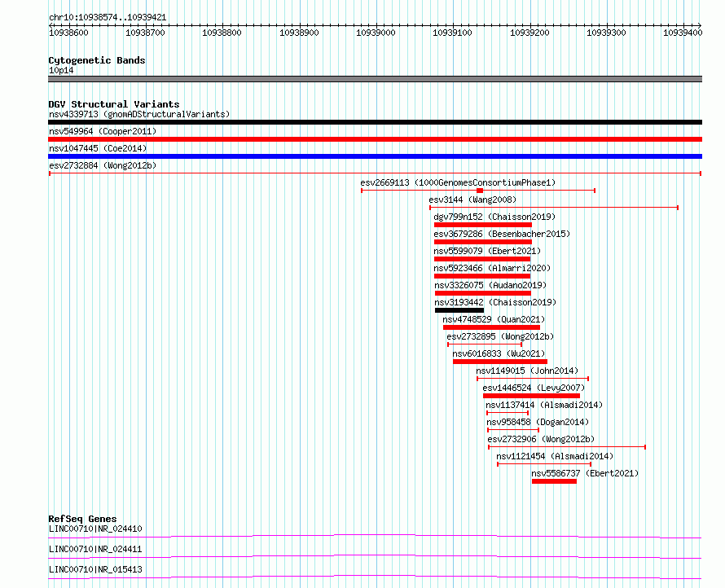Image resolution: width=725 pixels, height=588 pixels.
Task: Click nsv5923466 (Almarri2020) label
Action: [492, 268]
